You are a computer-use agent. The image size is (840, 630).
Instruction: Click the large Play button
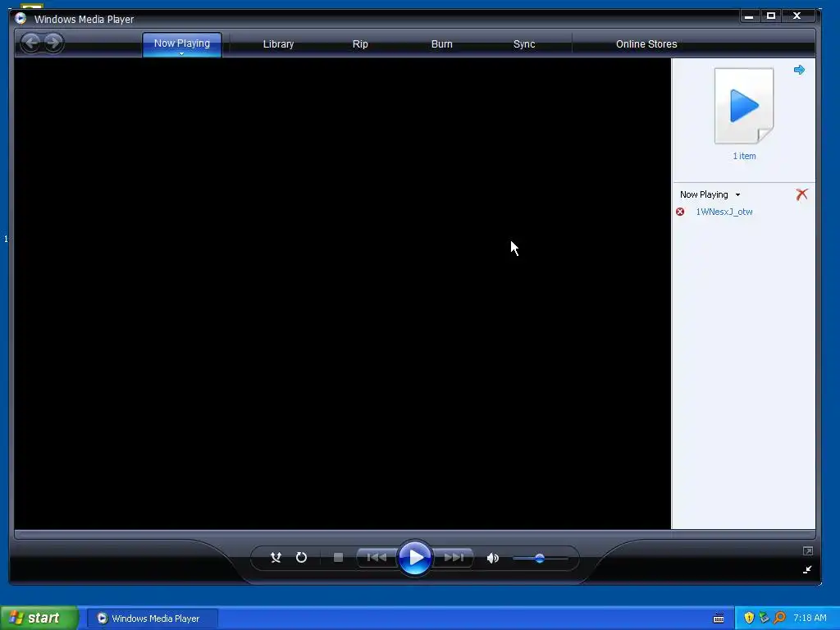pyautogui.click(x=415, y=558)
